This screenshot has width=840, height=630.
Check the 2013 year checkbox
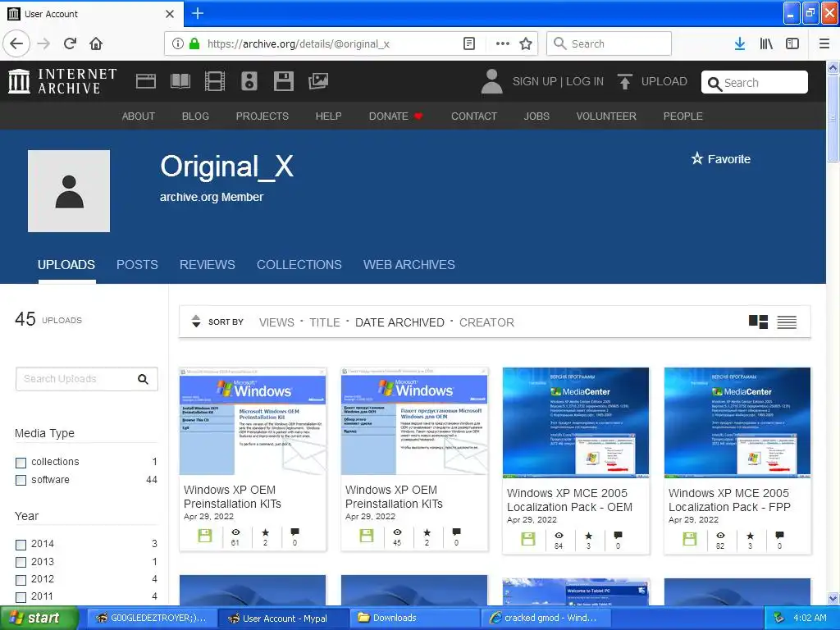pos(21,563)
